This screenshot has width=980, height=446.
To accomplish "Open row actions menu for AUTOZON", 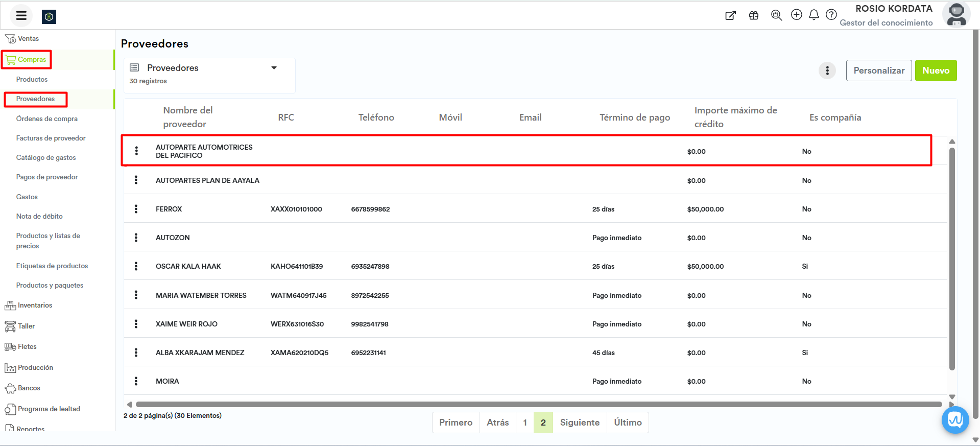I will point(136,238).
